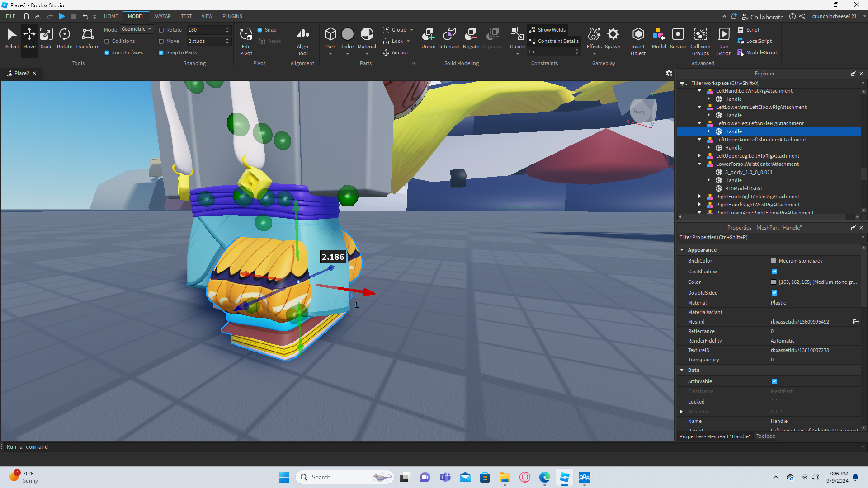Click the Color property swatch

774,282
